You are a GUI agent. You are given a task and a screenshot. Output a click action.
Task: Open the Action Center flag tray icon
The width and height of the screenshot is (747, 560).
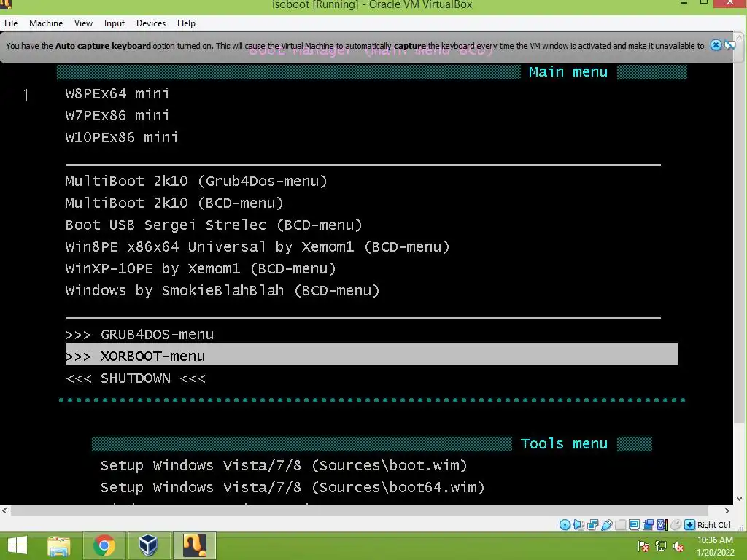[x=643, y=546]
